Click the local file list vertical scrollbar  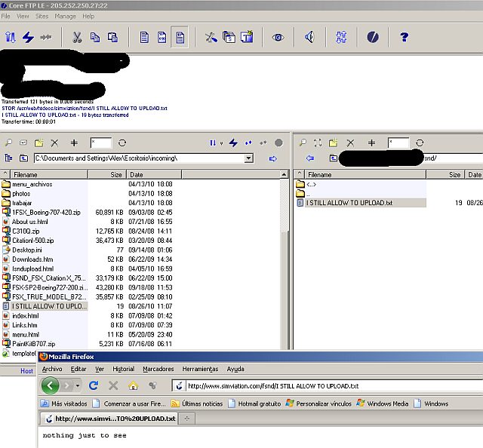coord(285,264)
